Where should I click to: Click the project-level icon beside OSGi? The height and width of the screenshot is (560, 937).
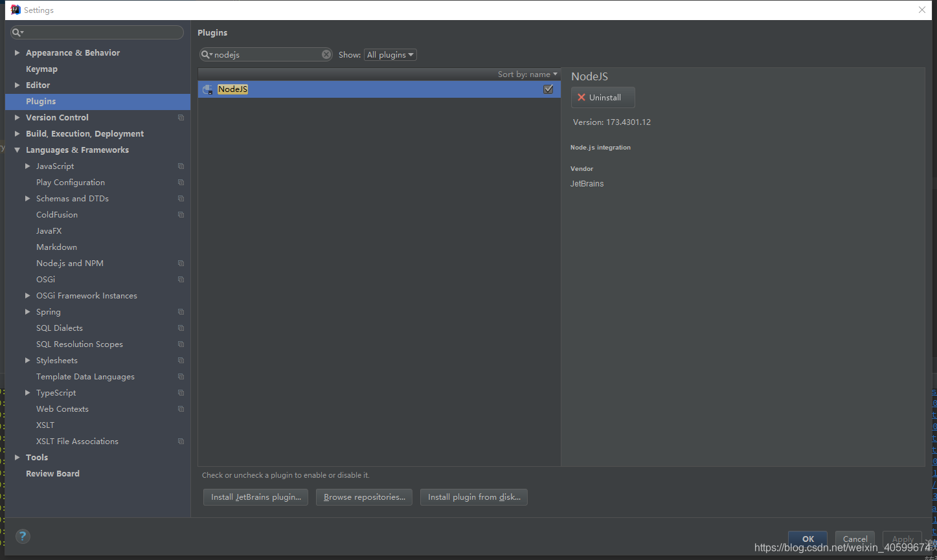pyautogui.click(x=181, y=280)
